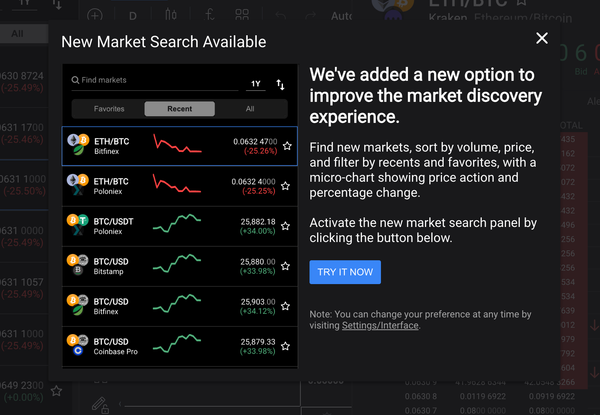Image resolution: width=600 pixels, height=415 pixels.
Task: Toggle star for BTC/USDT Poloniex
Action: (x=285, y=226)
